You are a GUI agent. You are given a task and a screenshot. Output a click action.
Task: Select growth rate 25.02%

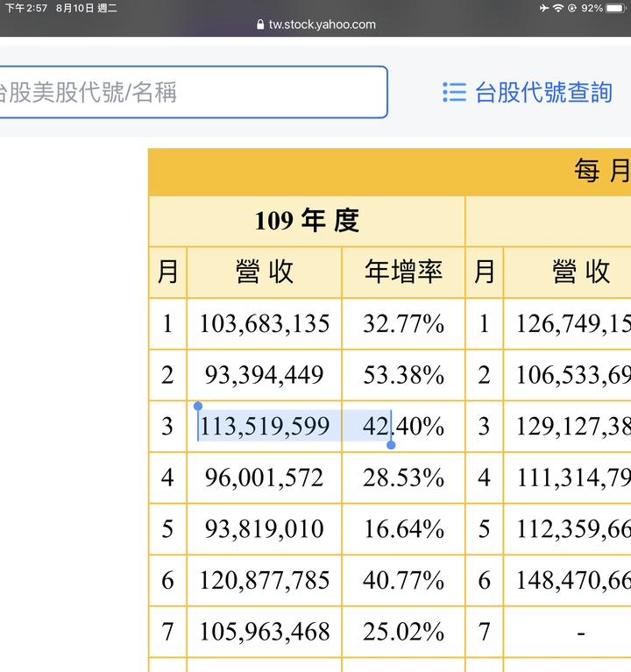(403, 633)
